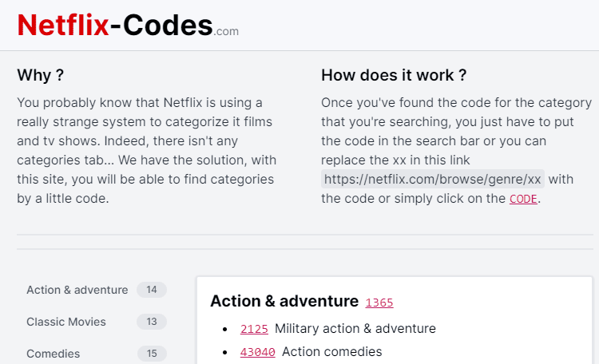
Task: Click the "Why ?" heading
Action: point(41,75)
